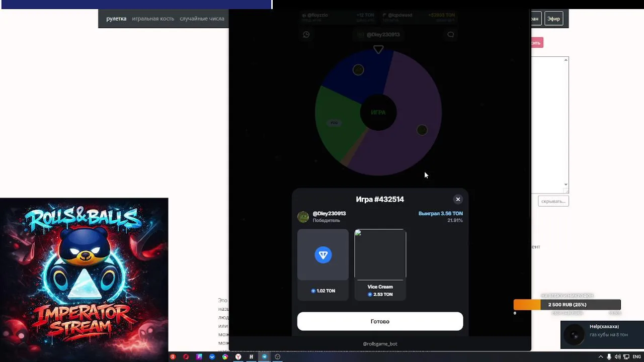Open the случайные числа tab

coord(202,19)
